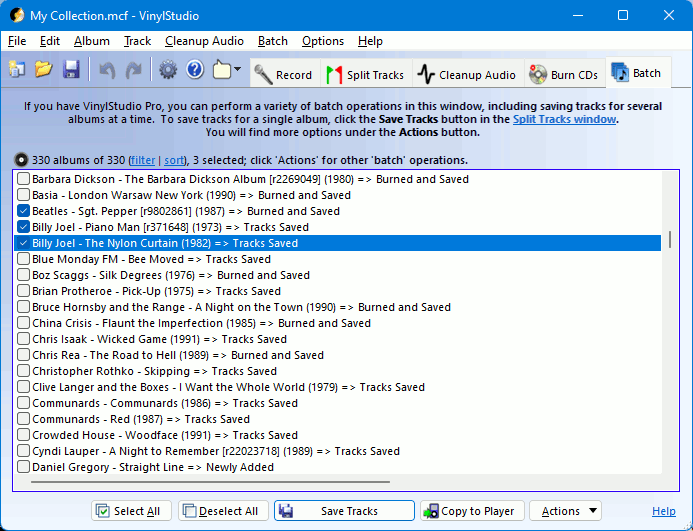Viewport: 693px width, 531px height.
Task: Click the Help link at bottom right
Action: click(663, 511)
